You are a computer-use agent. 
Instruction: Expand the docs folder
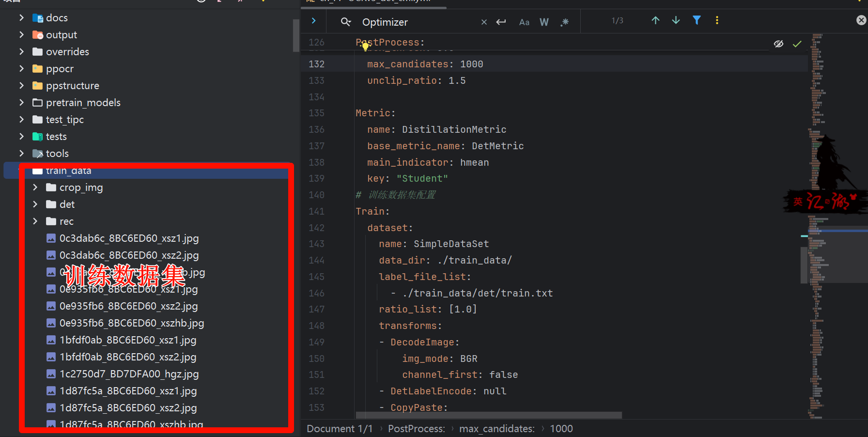(x=21, y=18)
